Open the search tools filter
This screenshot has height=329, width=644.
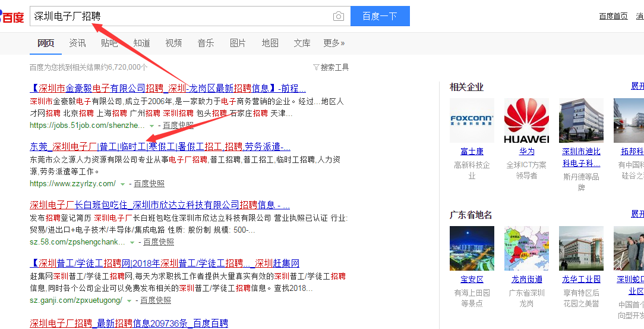(x=331, y=67)
